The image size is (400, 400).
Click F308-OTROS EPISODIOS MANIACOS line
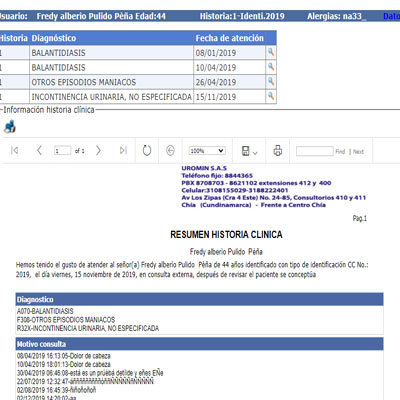pos(66,320)
